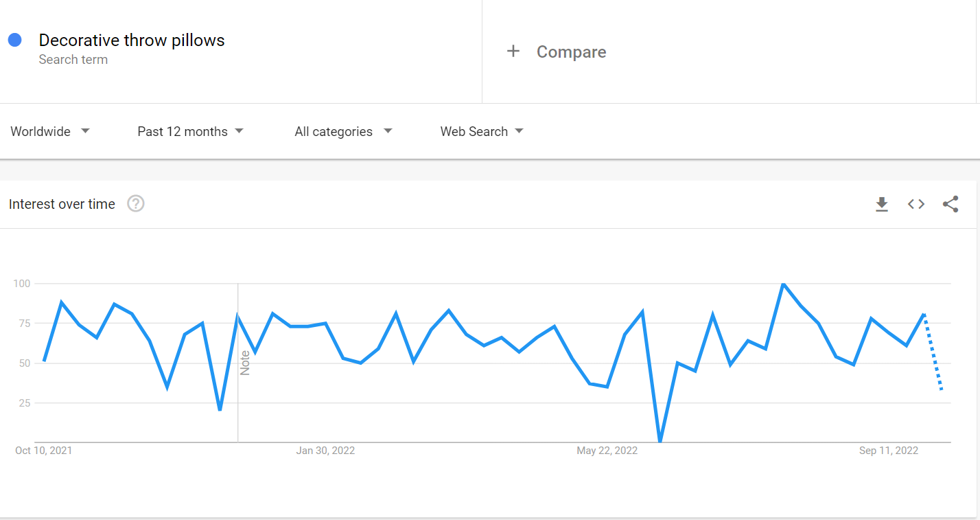The image size is (980, 520).
Task: Edit the Decorative throw pillows term
Action: (x=132, y=41)
